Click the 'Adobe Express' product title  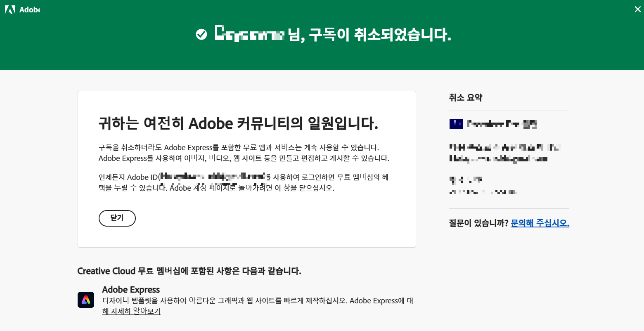pos(131,289)
